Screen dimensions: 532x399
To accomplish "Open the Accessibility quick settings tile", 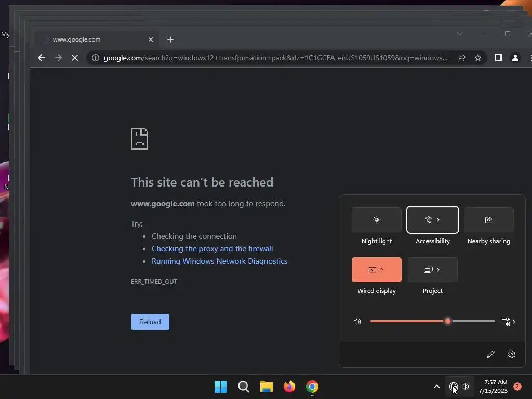I will click(x=433, y=220).
